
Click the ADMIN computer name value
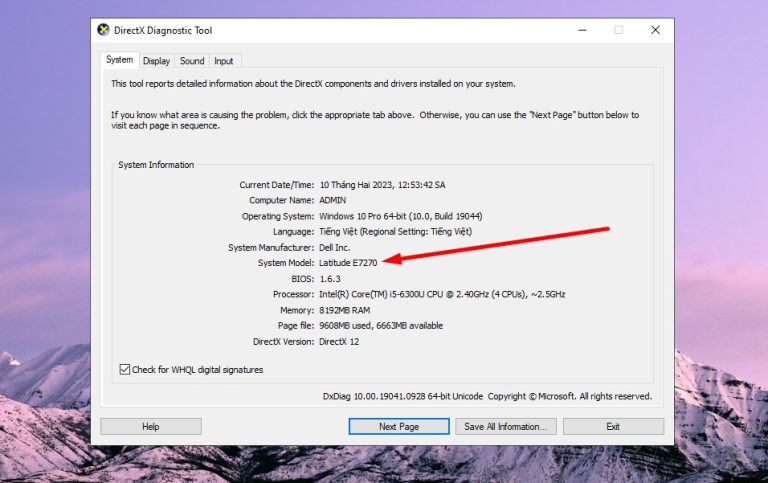(x=334, y=200)
